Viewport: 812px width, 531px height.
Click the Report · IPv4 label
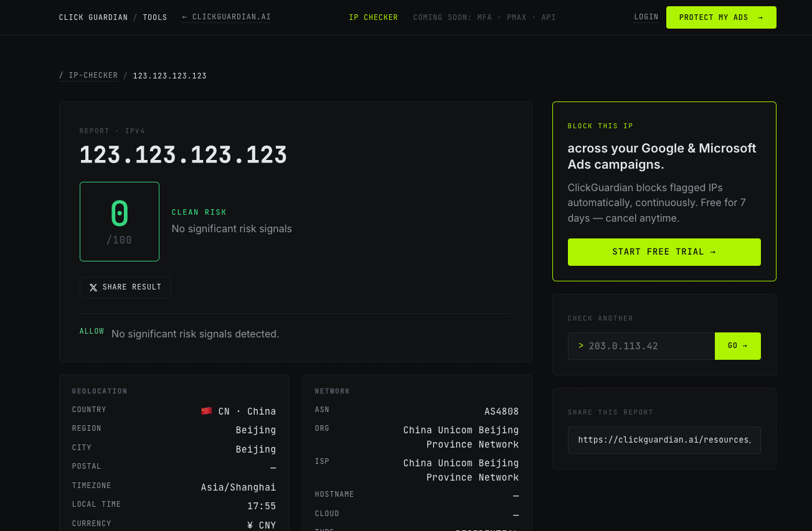[x=112, y=131]
